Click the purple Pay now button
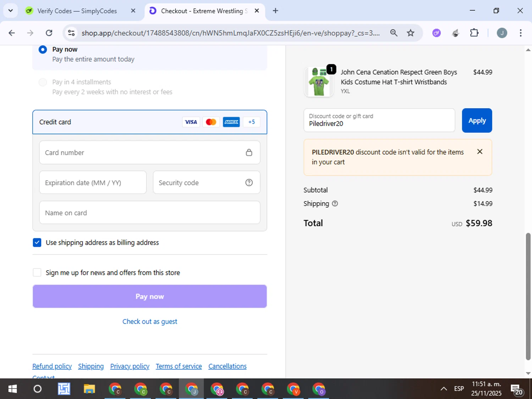Viewport: 532px width, 399px height. click(150, 297)
